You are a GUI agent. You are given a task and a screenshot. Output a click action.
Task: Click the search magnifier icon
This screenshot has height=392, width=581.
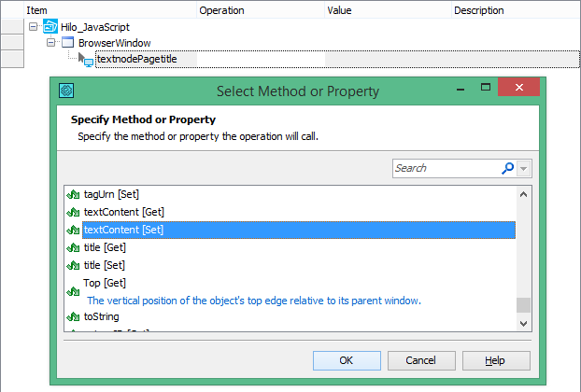pyautogui.click(x=507, y=168)
